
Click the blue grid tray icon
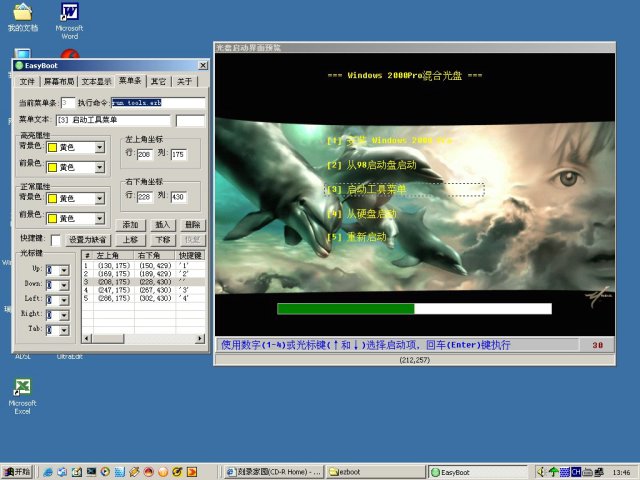point(565,472)
